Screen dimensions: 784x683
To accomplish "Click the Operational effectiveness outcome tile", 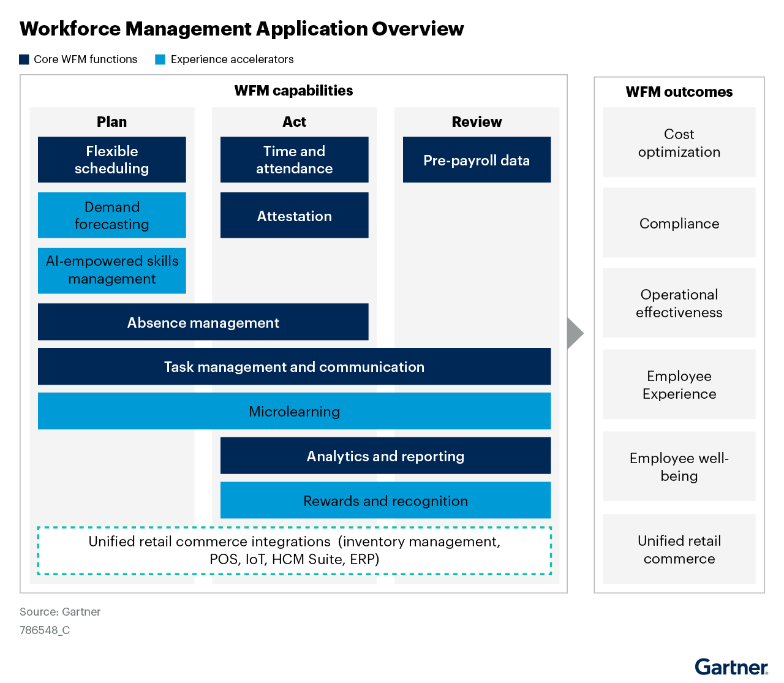I will click(x=679, y=303).
